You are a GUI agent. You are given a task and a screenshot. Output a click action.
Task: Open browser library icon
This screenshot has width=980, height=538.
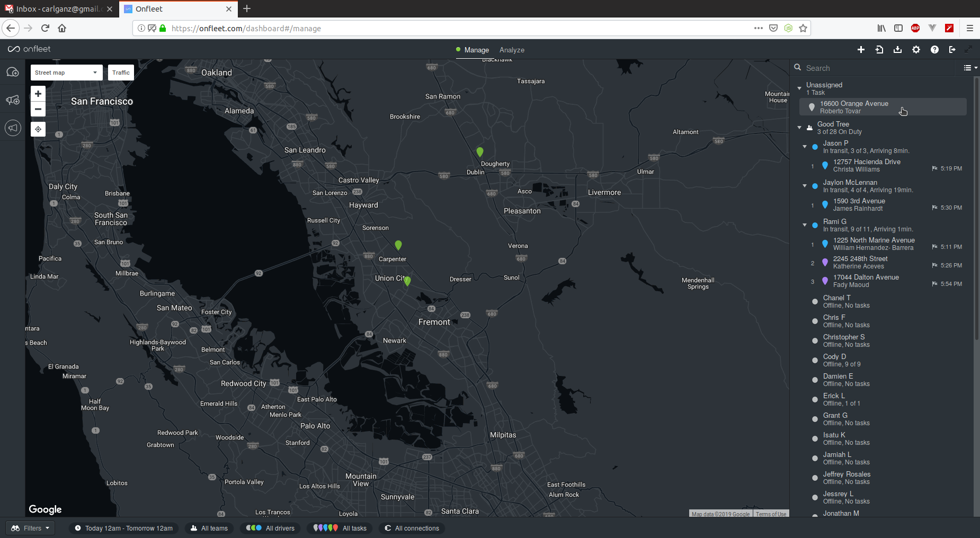881,28
